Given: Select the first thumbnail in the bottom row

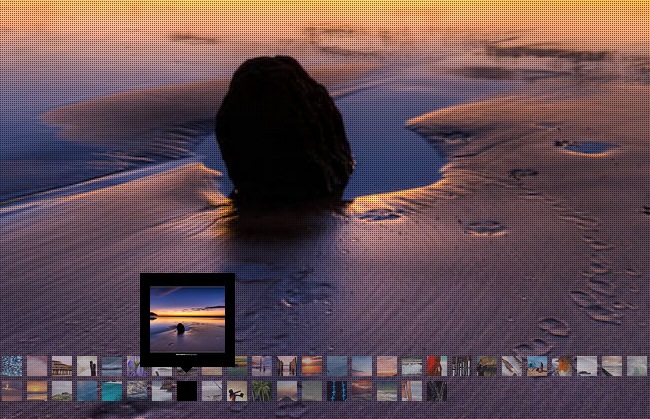Looking at the screenshot, I should pyautogui.click(x=12, y=391).
